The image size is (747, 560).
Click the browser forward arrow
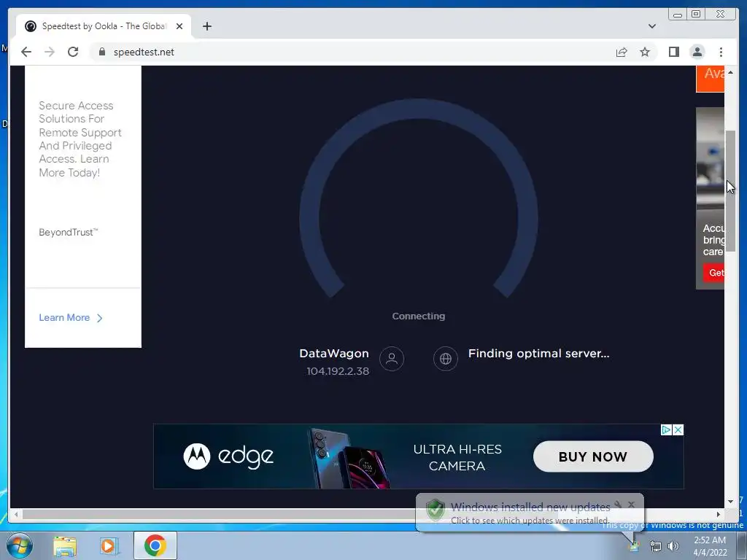pos(50,52)
